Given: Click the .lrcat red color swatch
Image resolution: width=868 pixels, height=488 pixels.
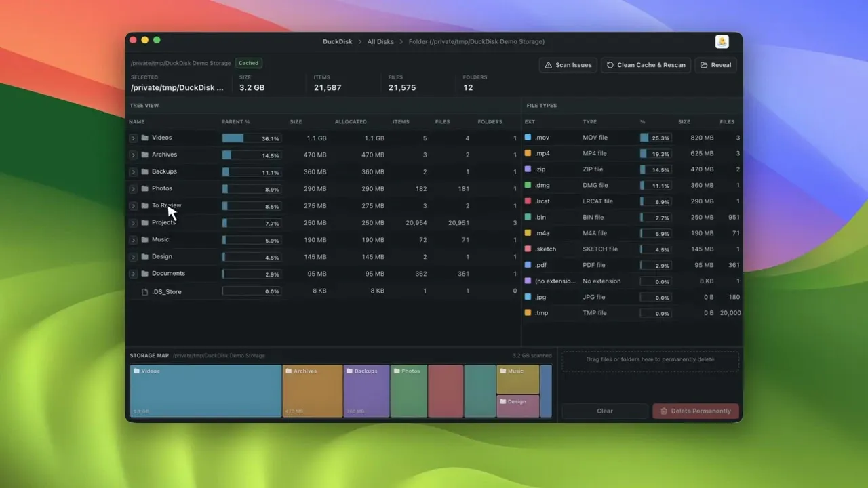Looking at the screenshot, I should (x=528, y=201).
